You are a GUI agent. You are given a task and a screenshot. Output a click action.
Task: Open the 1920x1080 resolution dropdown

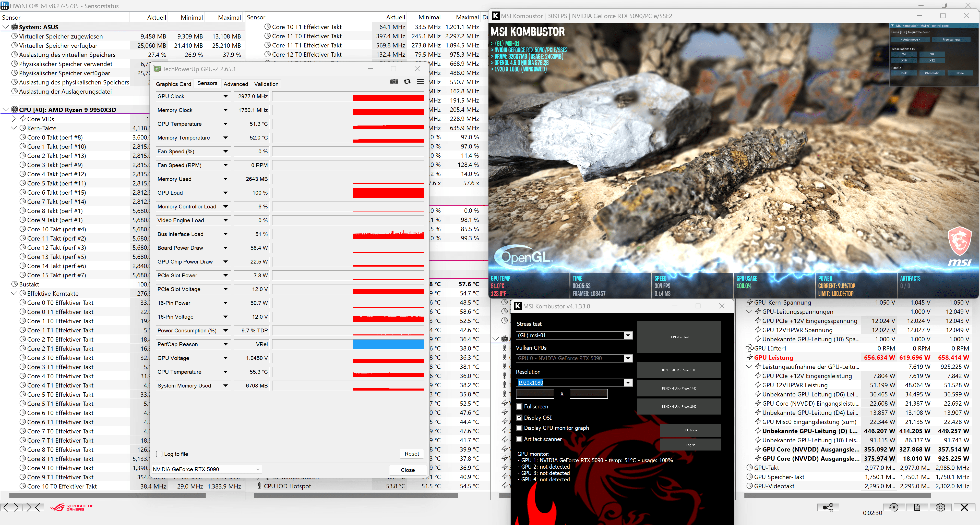(628, 383)
